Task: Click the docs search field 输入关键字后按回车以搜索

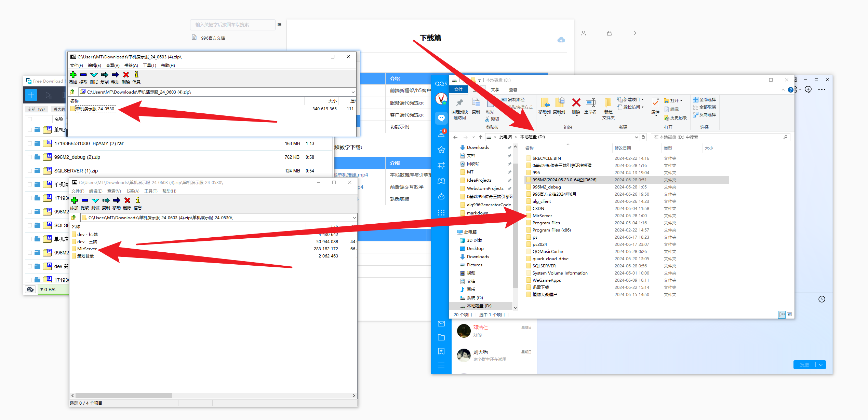Action: click(x=232, y=25)
